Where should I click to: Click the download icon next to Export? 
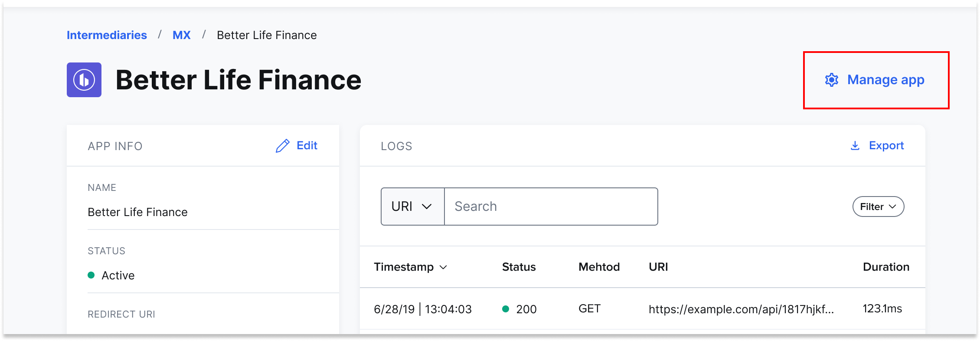click(x=855, y=146)
